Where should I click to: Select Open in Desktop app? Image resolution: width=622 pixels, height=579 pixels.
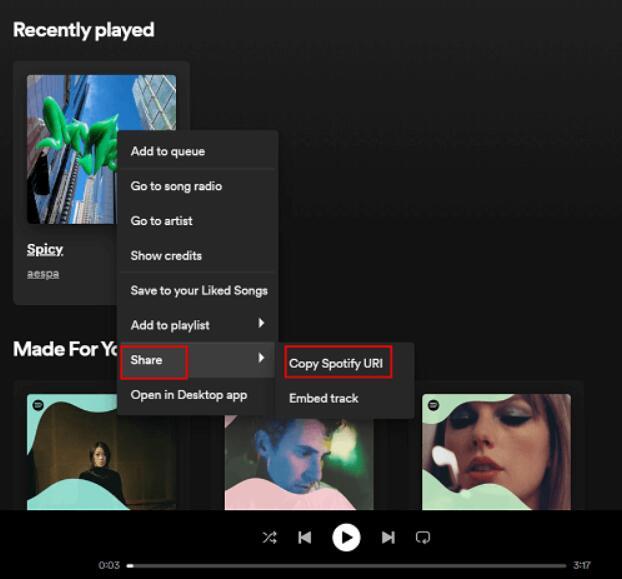tap(197, 395)
